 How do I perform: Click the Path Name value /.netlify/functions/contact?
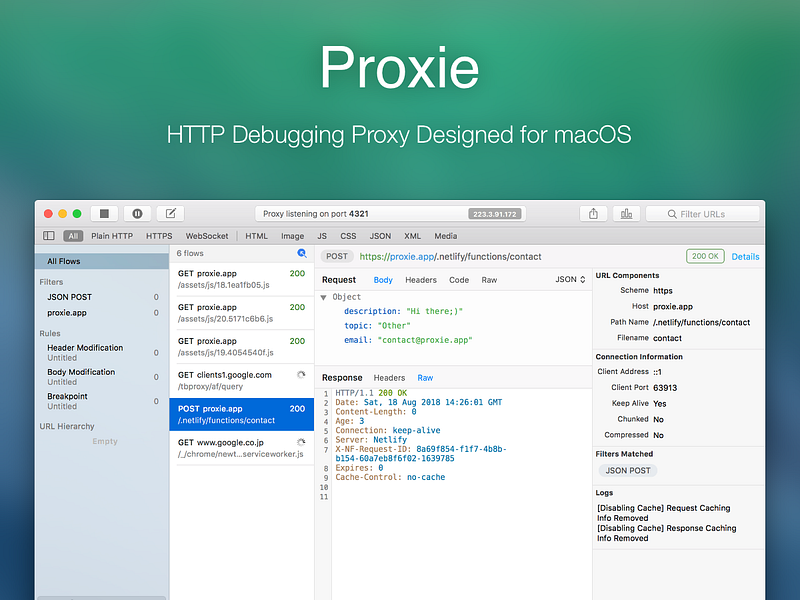[702, 322]
